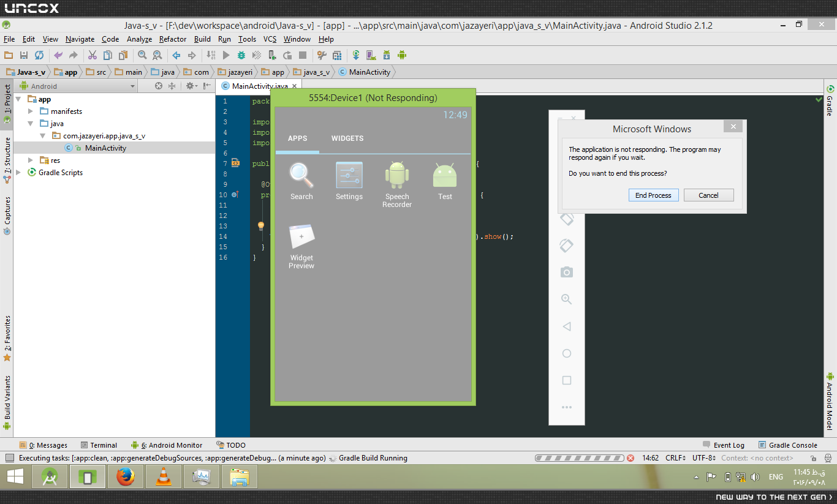Collapse the java folder node
This screenshot has width=837, height=504.
(31, 124)
